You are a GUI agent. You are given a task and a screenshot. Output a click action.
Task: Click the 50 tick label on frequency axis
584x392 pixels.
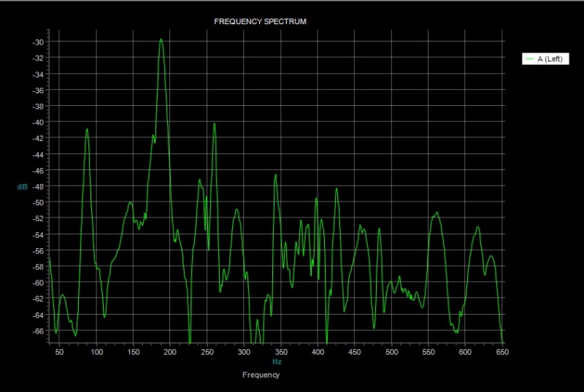click(x=60, y=351)
